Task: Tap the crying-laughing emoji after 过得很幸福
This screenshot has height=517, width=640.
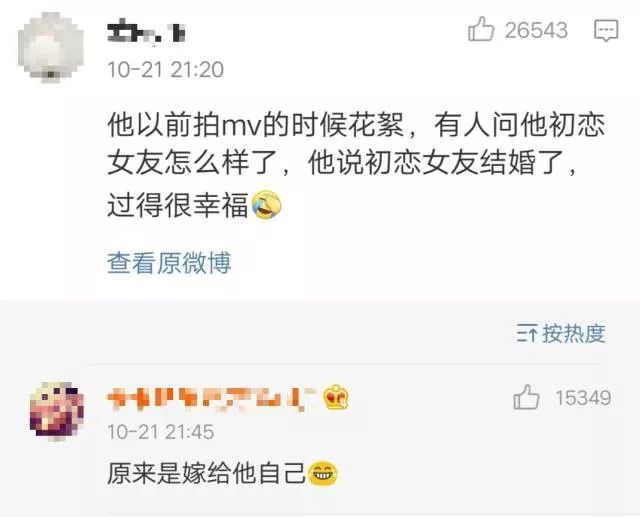Action: click(x=267, y=205)
